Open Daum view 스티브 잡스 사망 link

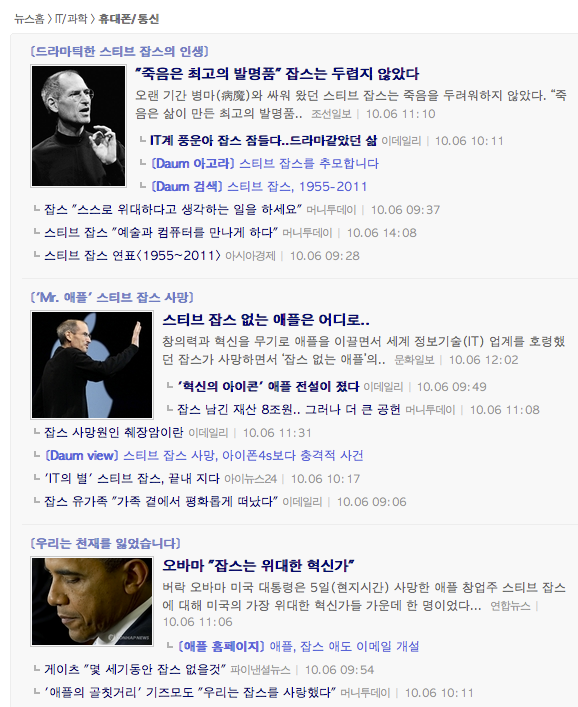pos(204,455)
